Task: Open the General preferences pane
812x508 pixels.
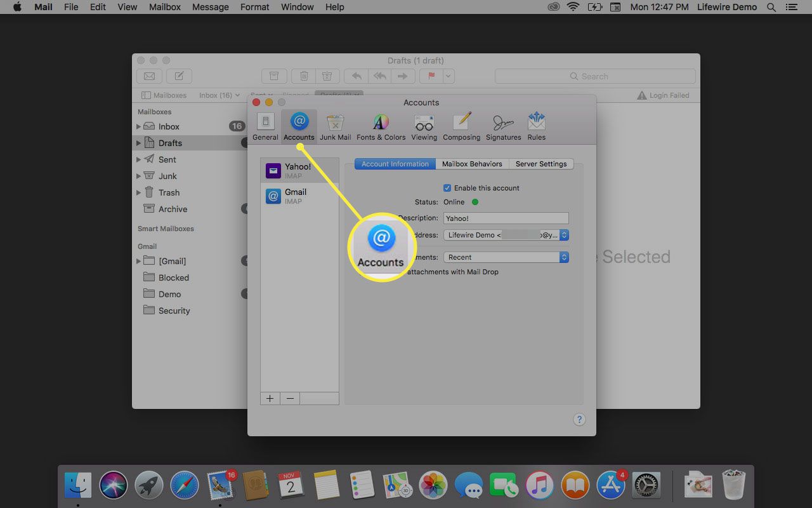Action: click(265, 127)
